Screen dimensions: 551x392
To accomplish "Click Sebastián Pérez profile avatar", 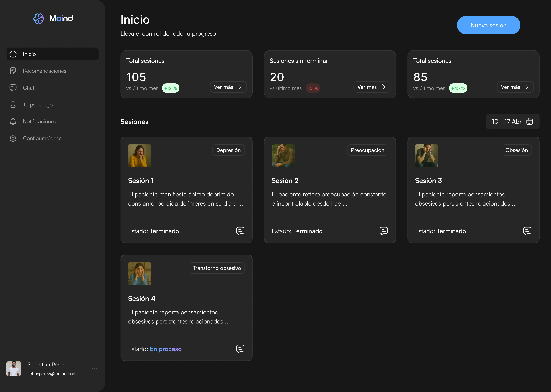I will pyautogui.click(x=14, y=369).
